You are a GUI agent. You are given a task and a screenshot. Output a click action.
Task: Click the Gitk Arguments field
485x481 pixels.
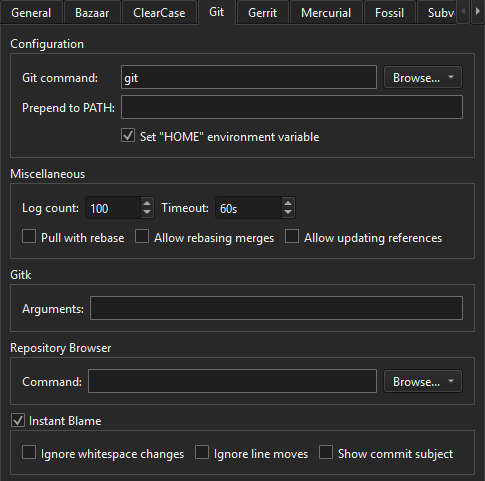[276, 308]
